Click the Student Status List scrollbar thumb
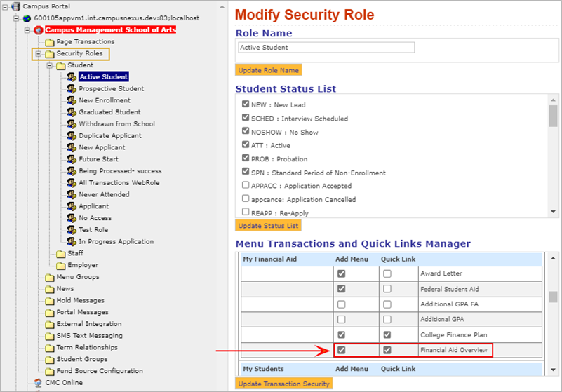The height and width of the screenshot is (392, 562). click(x=553, y=116)
